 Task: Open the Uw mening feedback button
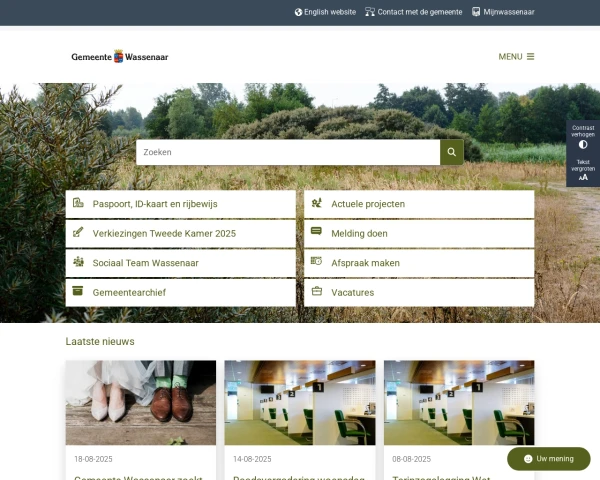click(549, 459)
